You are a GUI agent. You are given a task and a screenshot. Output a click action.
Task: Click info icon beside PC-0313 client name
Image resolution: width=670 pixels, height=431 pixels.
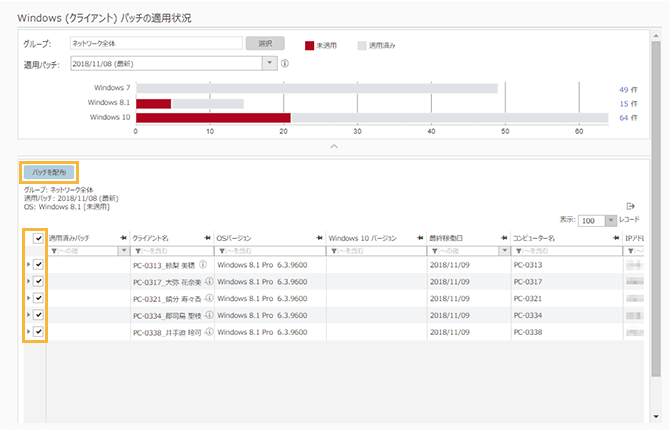202,266
